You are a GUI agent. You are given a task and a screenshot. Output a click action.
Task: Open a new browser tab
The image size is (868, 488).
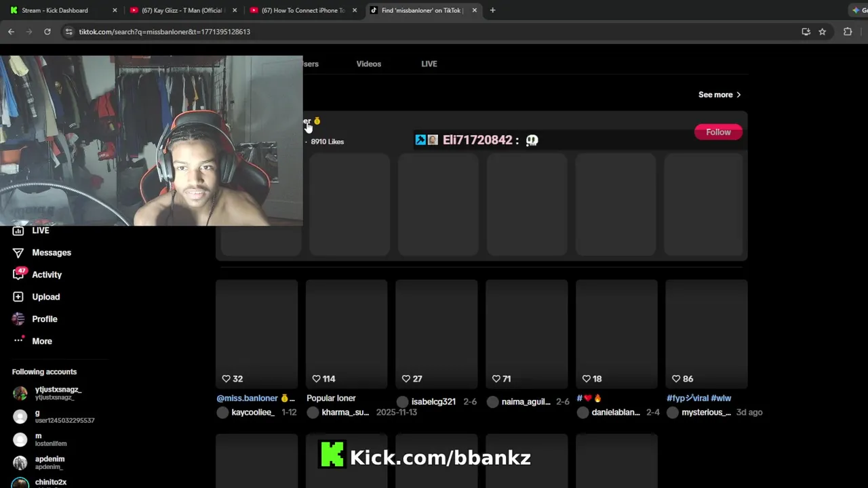[x=492, y=10]
